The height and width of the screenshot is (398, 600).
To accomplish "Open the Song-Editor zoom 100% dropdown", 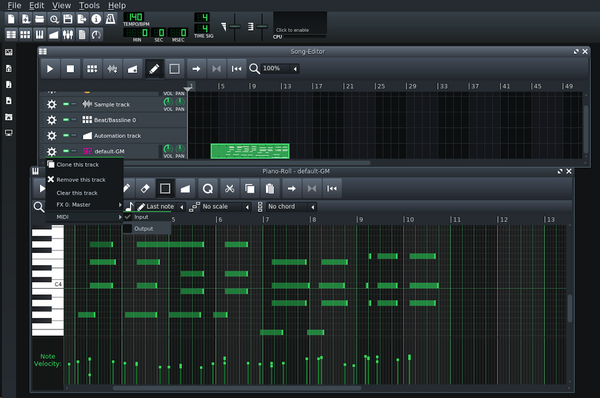I will click(x=280, y=69).
